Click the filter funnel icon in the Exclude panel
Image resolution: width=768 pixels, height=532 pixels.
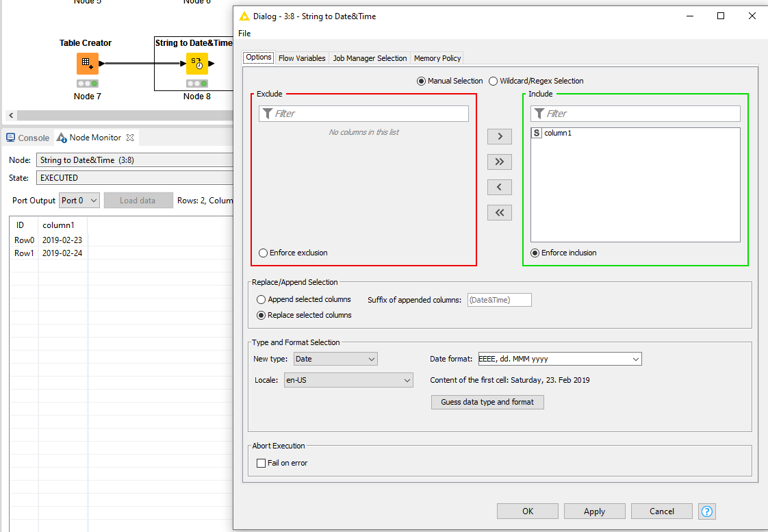(269, 113)
